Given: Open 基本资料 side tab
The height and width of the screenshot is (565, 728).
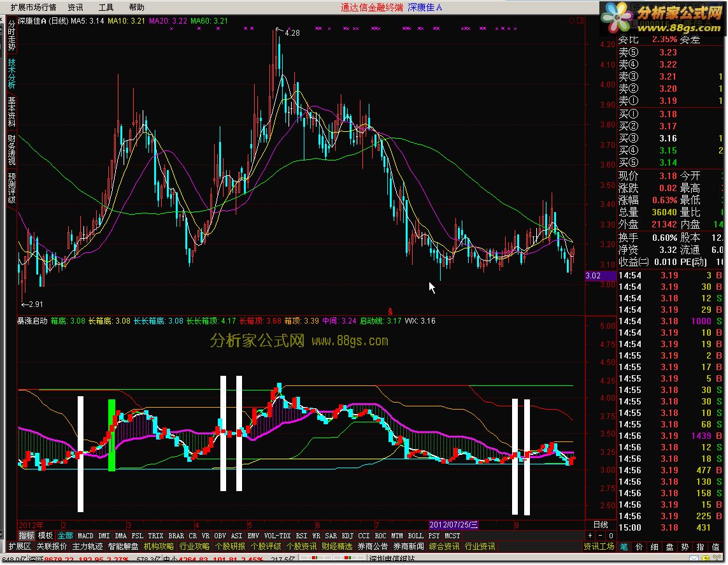Looking at the screenshot, I should (11, 111).
